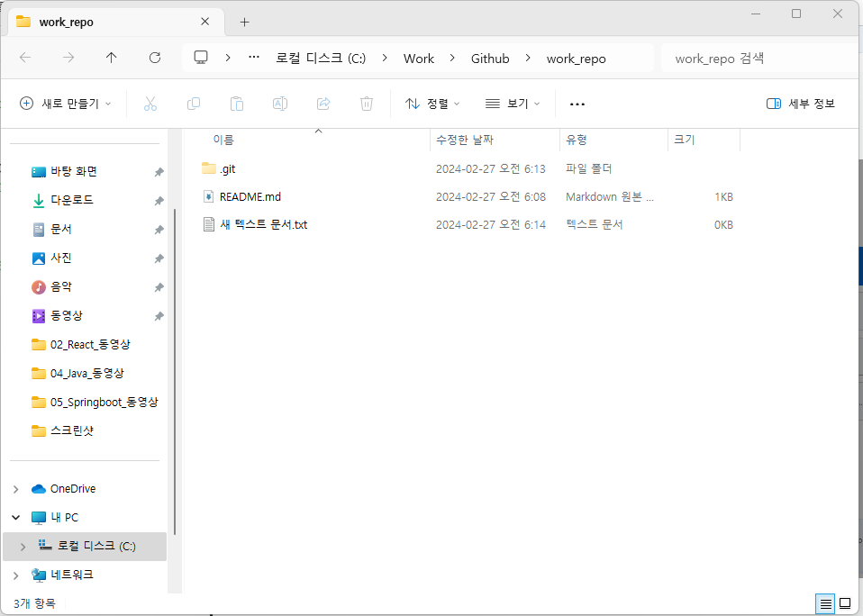This screenshot has height=616, width=863.
Task: Click the navigation pane vertical scrollbar
Action: 175,372
